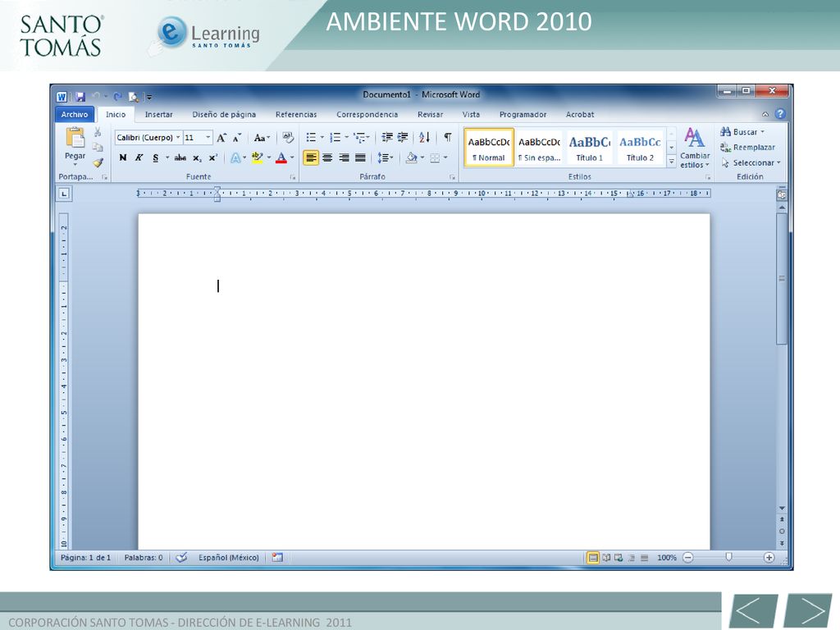The image size is (840, 630).
Task: Click the Shrink Font icon
Action: pos(237,138)
